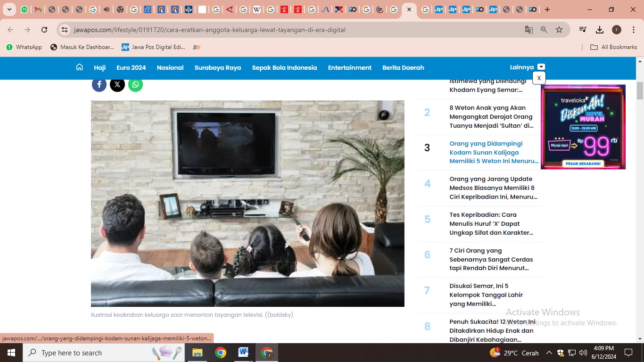Go to the Nasional section
Screen dimensions: 644x362
tap(170, 67)
